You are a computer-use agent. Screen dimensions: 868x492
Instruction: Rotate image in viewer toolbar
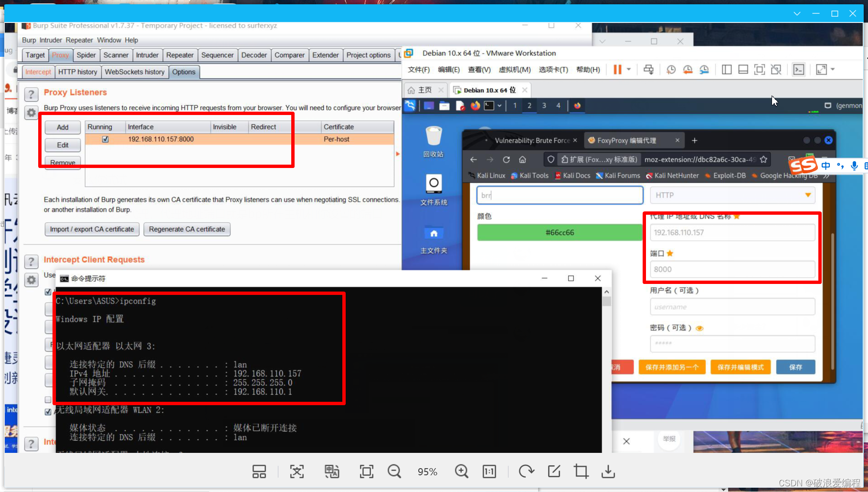coord(526,471)
